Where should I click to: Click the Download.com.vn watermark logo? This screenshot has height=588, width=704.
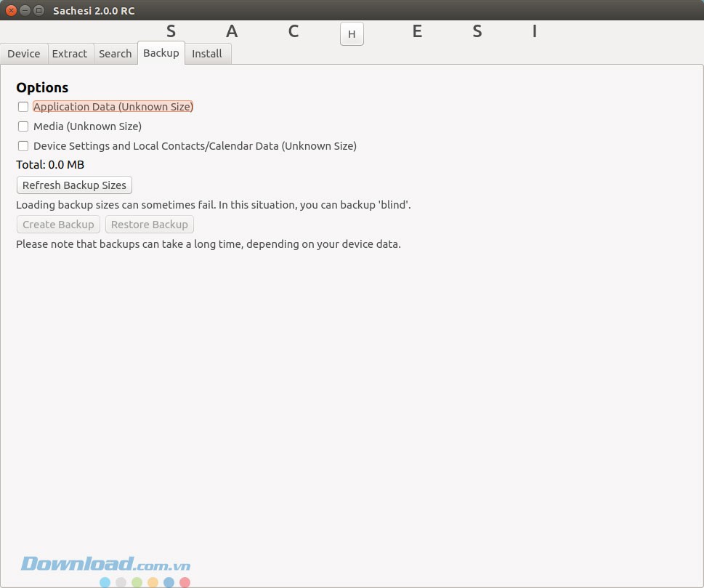[x=105, y=565]
